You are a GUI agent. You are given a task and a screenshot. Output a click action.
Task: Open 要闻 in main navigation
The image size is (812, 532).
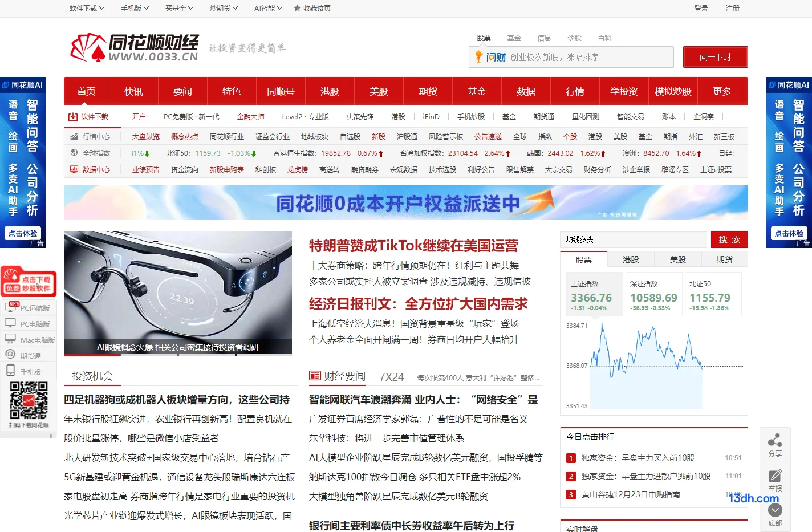tap(182, 91)
